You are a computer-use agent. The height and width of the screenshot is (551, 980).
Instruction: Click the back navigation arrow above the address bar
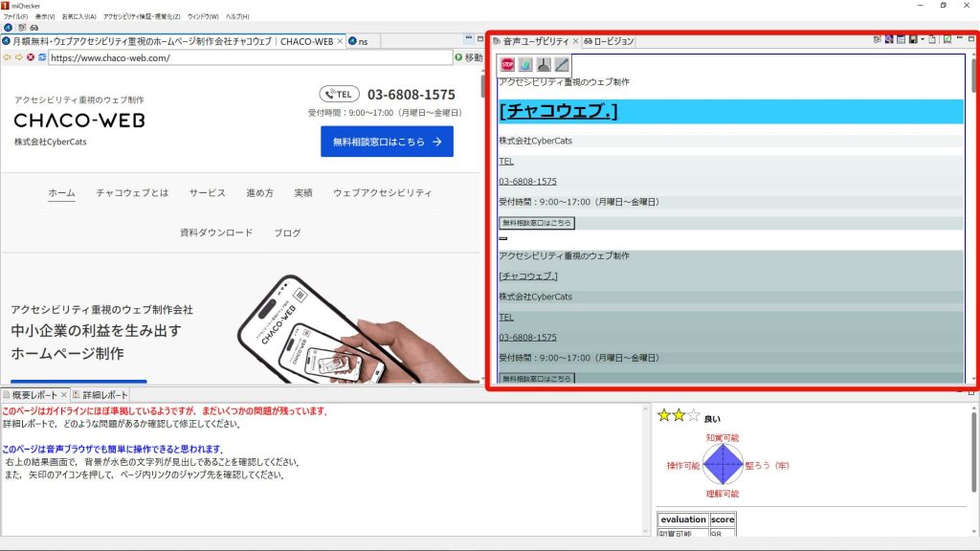click(x=7, y=57)
